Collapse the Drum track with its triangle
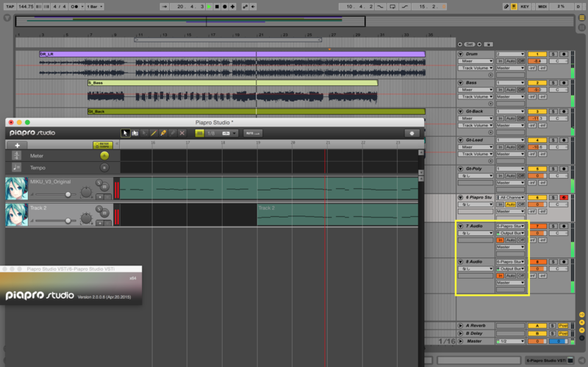Screen dimensions: 588x367 point(461,54)
